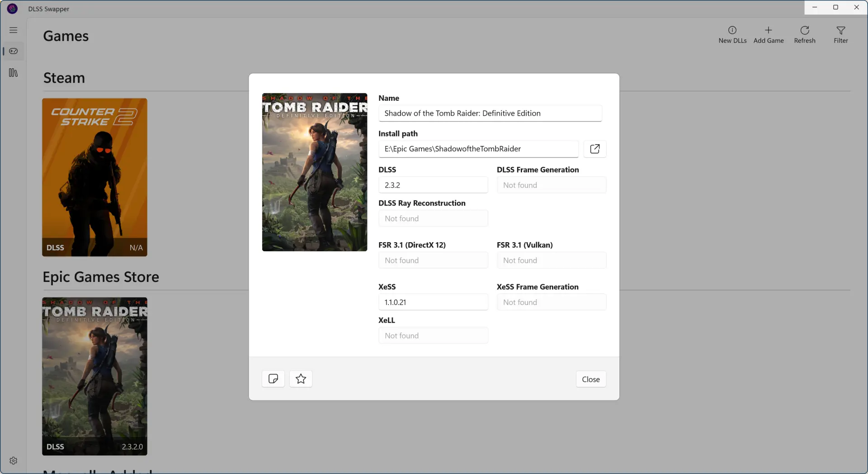Click the "Epic Games Store" section heading
Screen dimensions: 868x474
click(101, 277)
